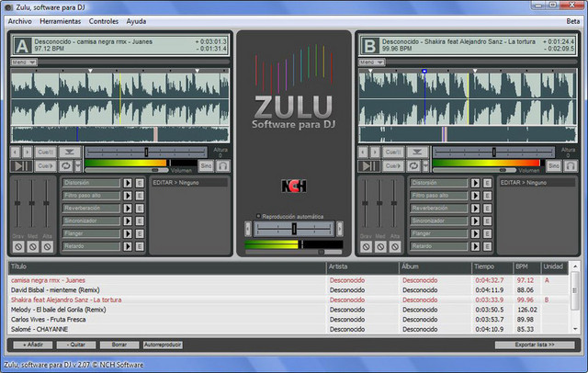The image size is (588, 373).
Task: Nudge deck A forward with right arrow
Action: point(27,153)
